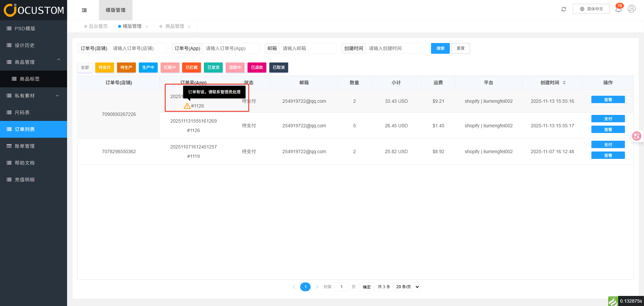Screen dimensions: 644x306
Task: Click the blue 搜索 button
Action: coord(440,48)
